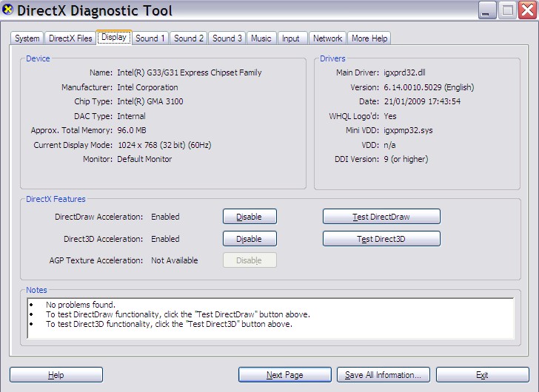
Task: Click the DirectDraw Acceleration 'Enabled' status
Action: point(165,217)
